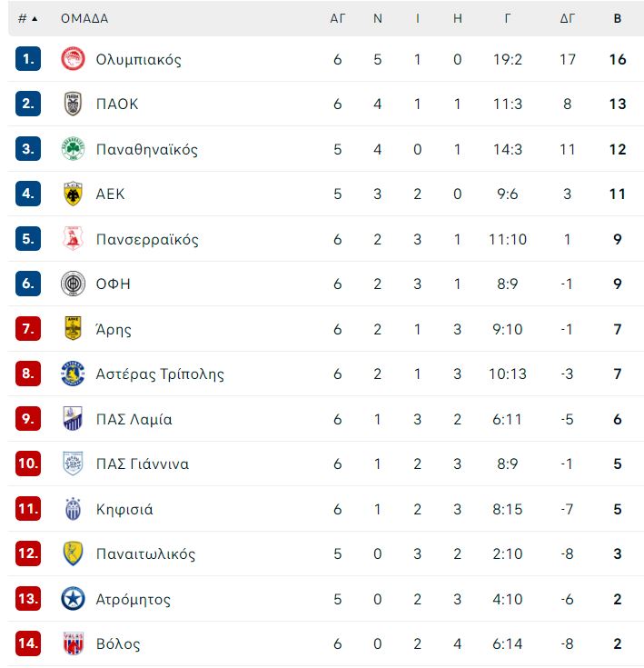644x668 pixels.
Task: Click the Πανσερραϊκός red logo
Action: 73,238
